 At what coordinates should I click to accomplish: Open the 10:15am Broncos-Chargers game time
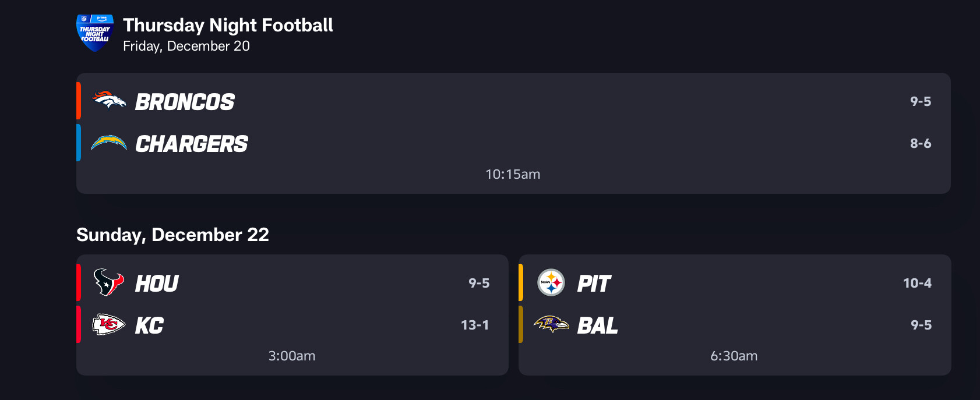pyautogui.click(x=513, y=174)
